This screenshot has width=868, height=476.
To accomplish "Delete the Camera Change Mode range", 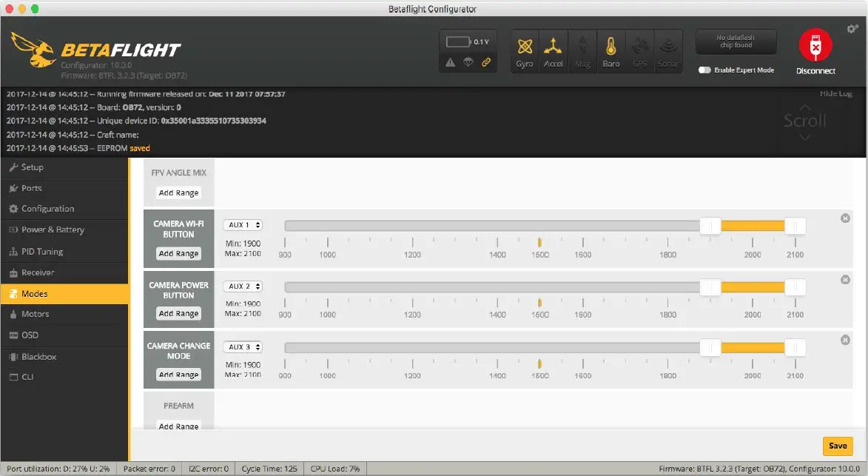I will [845, 340].
